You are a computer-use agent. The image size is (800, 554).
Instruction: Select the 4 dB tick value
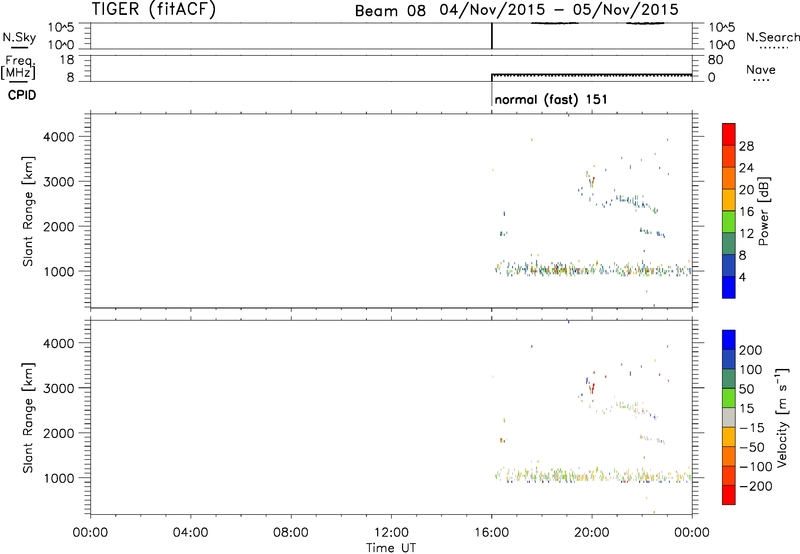click(x=742, y=277)
